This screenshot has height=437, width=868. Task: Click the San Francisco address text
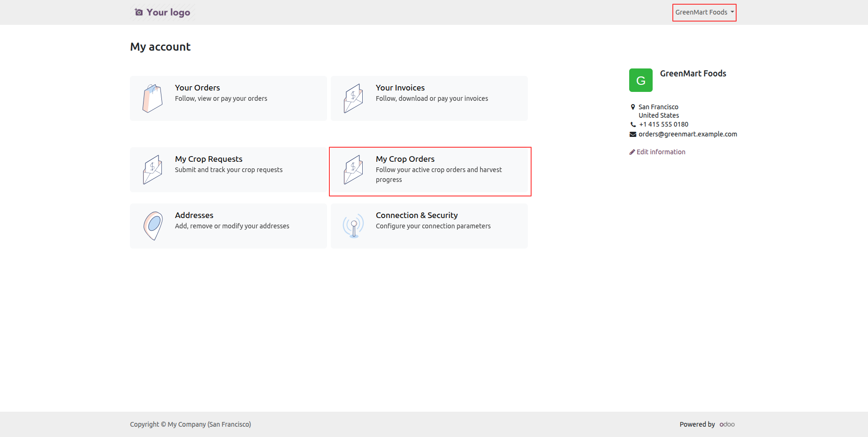tap(658, 107)
